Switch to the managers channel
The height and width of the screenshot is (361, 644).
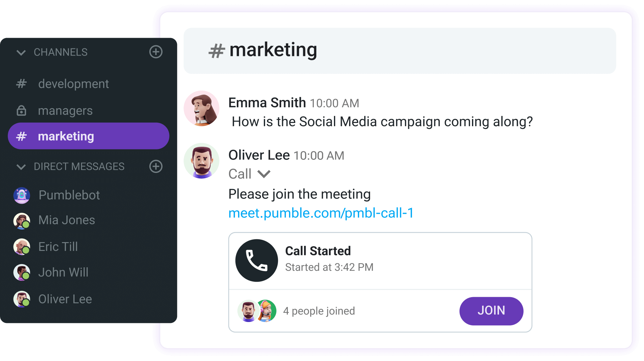pos(65,110)
